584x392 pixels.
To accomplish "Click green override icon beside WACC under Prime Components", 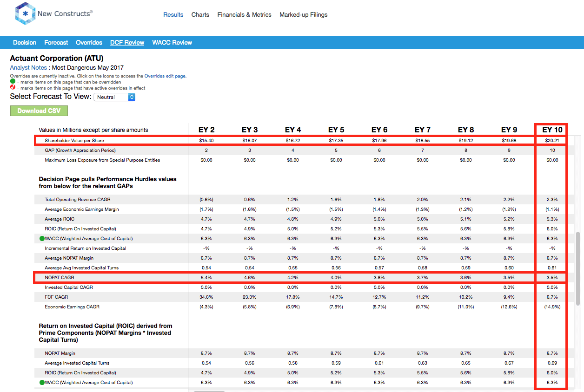I will 42,383.
